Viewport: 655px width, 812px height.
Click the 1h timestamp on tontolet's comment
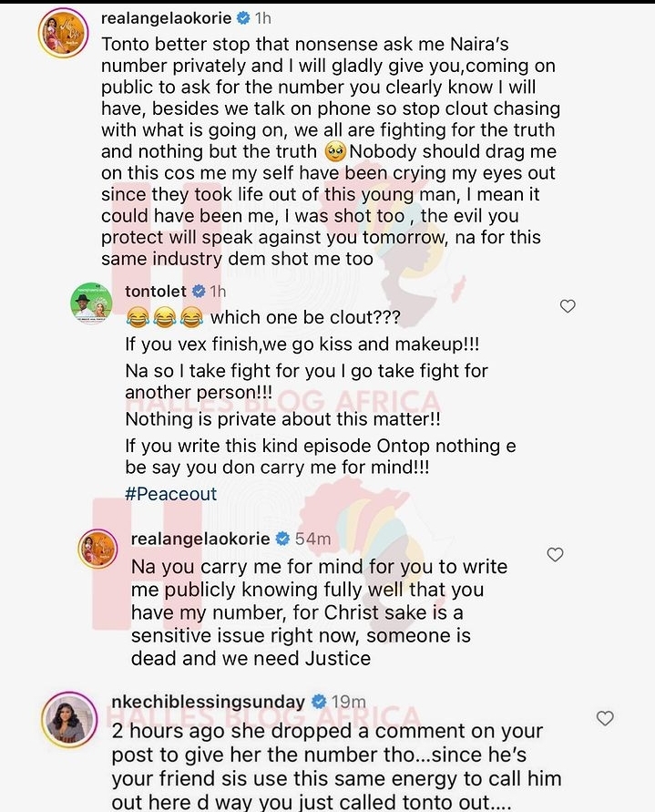[x=218, y=292]
